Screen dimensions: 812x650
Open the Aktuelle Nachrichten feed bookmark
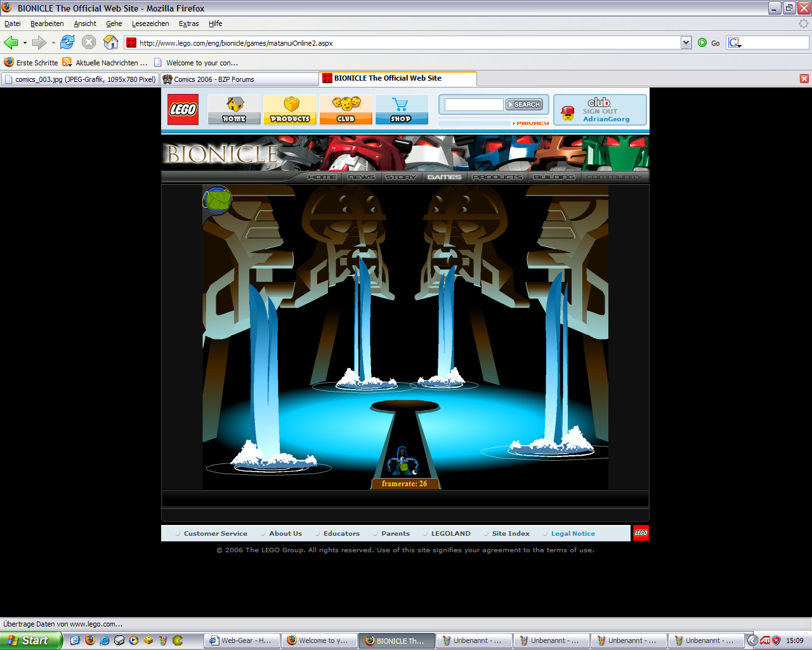105,63
